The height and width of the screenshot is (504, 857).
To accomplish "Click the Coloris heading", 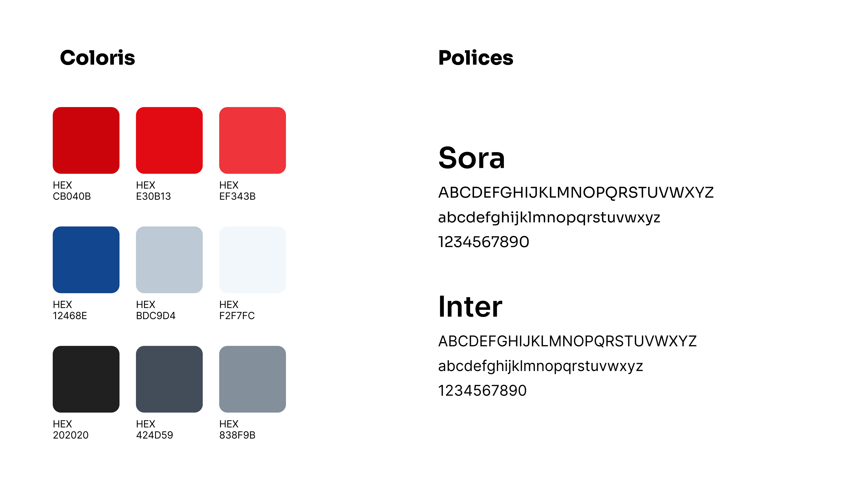I will (x=98, y=58).
